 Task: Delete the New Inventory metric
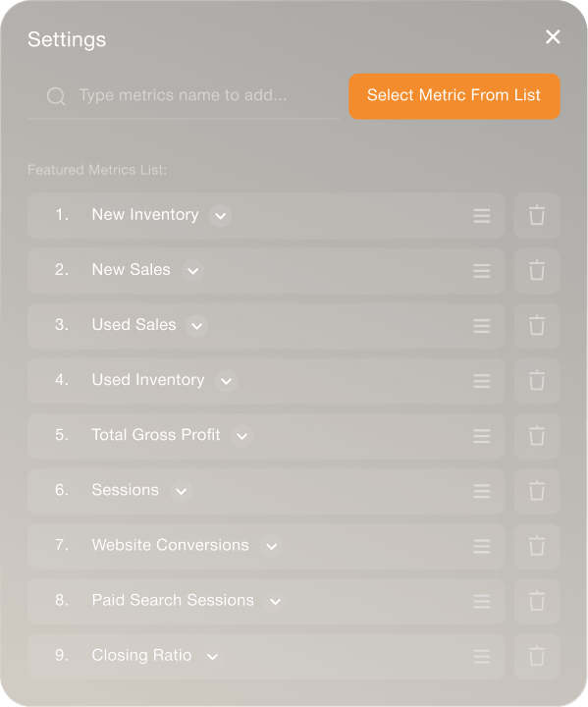537,215
